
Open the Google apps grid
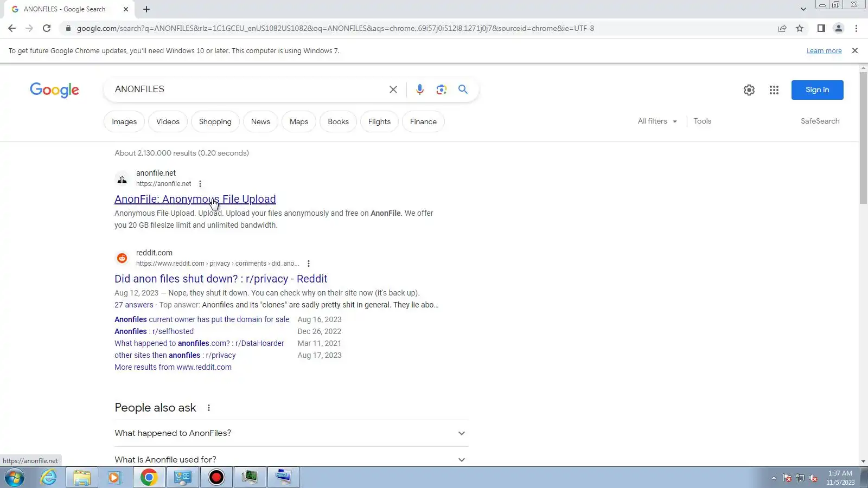tap(774, 90)
